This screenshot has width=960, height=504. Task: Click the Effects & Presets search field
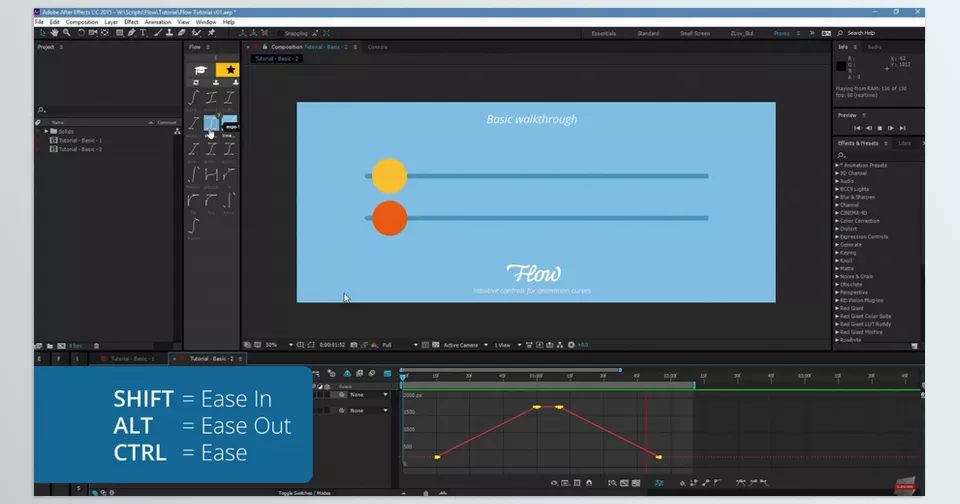click(879, 155)
